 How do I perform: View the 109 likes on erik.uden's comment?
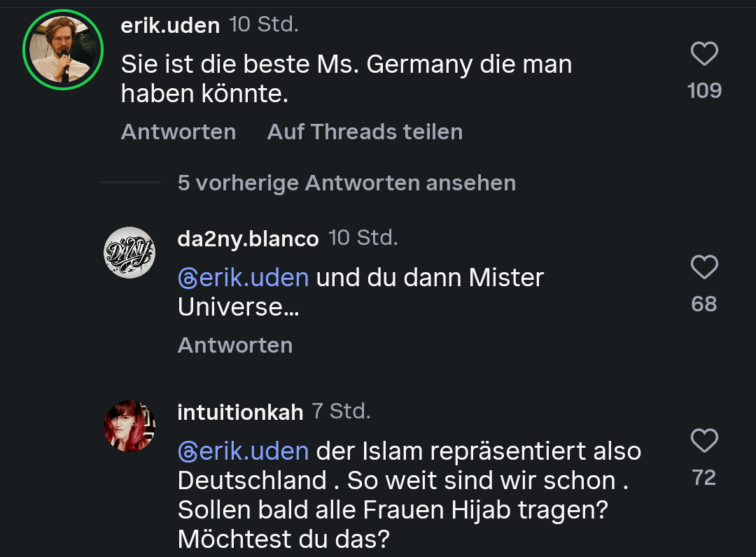[x=704, y=91]
